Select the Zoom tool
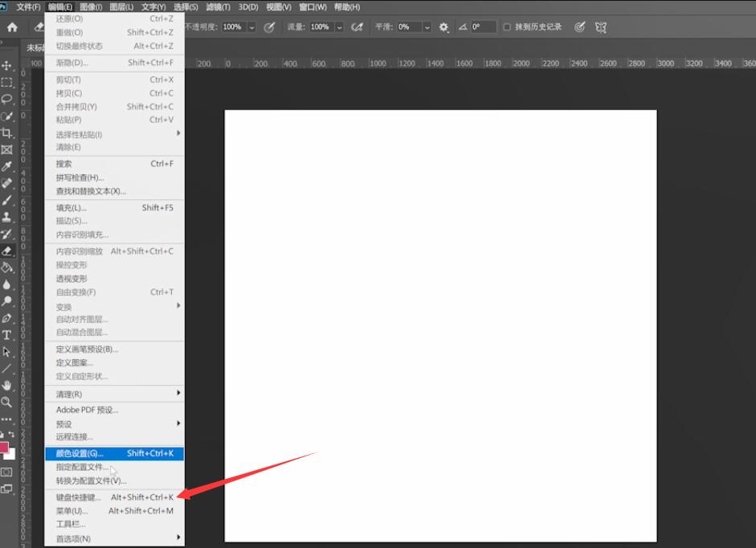Image resolution: width=756 pixels, height=548 pixels. 6,402
